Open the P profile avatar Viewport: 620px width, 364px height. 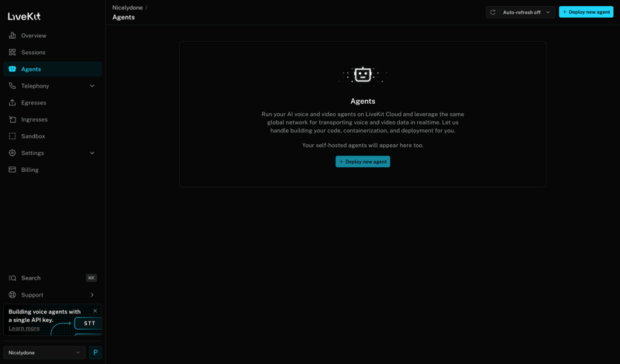(x=95, y=352)
